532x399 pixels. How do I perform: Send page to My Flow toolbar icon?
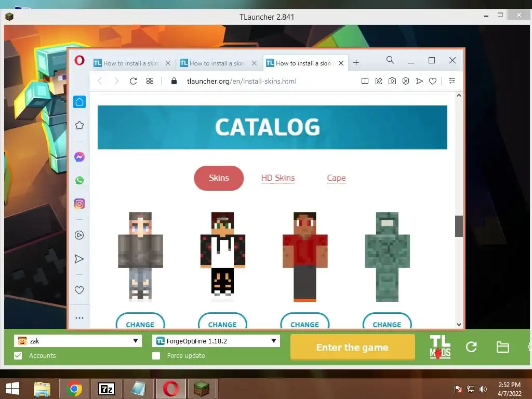(x=419, y=81)
